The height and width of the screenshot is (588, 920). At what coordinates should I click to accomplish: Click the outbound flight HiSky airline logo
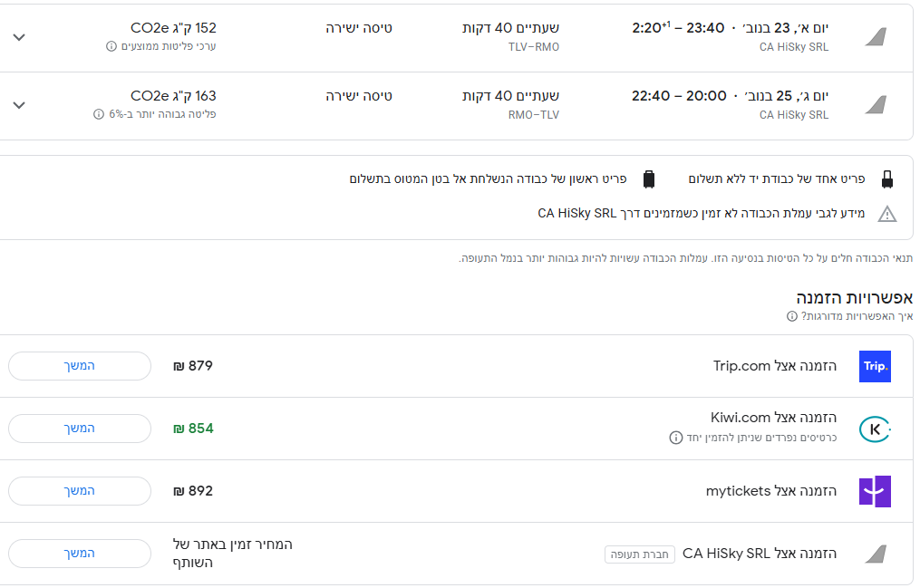875,37
